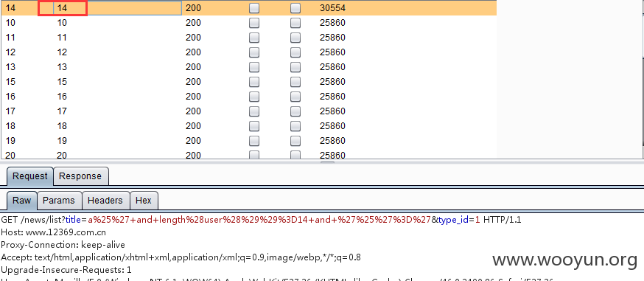
Task: Select length 25860 in row 15
Action: point(332,82)
